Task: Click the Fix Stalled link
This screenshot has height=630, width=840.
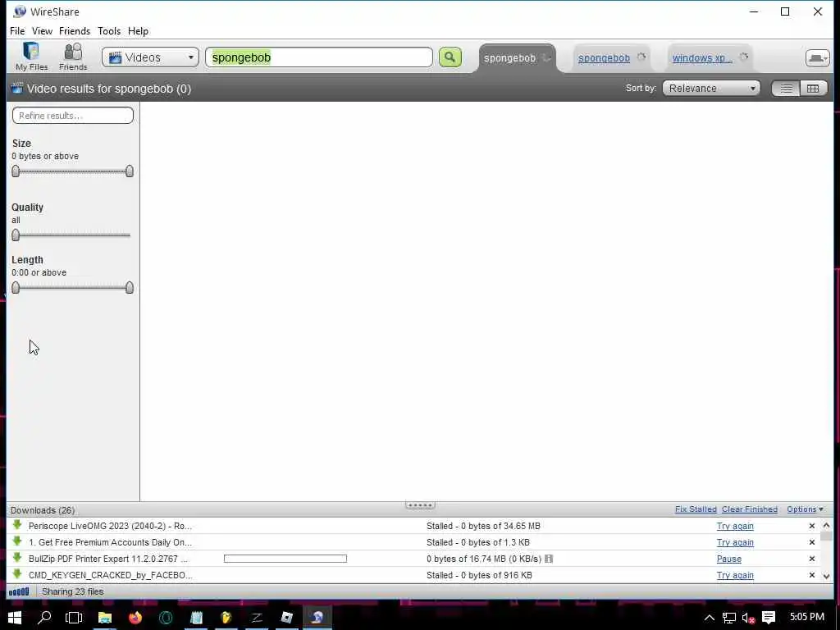Action: pos(696,509)
